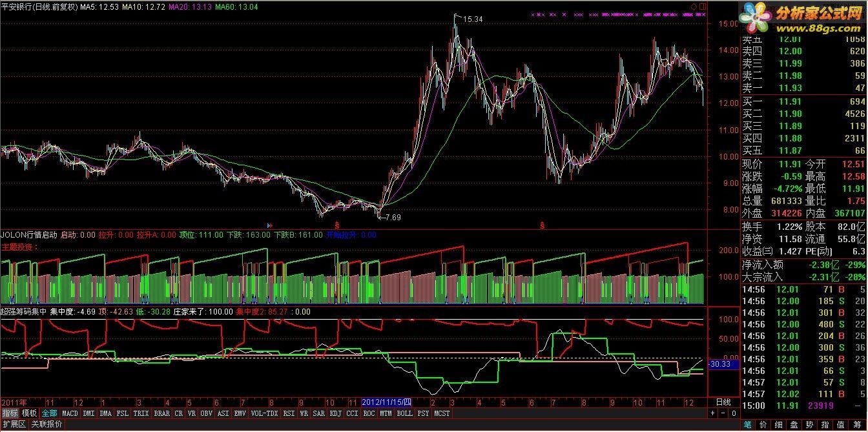The height and width of the screenshot is (432, 868).
Task: Click the 买一 11.91 bid row
Action: coord(803,102)
